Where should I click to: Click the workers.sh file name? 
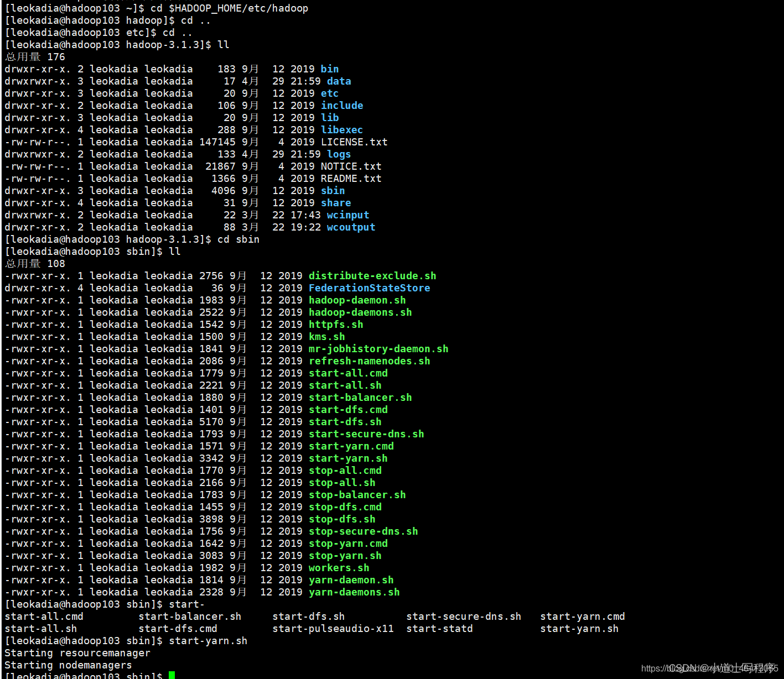point(339,568)
